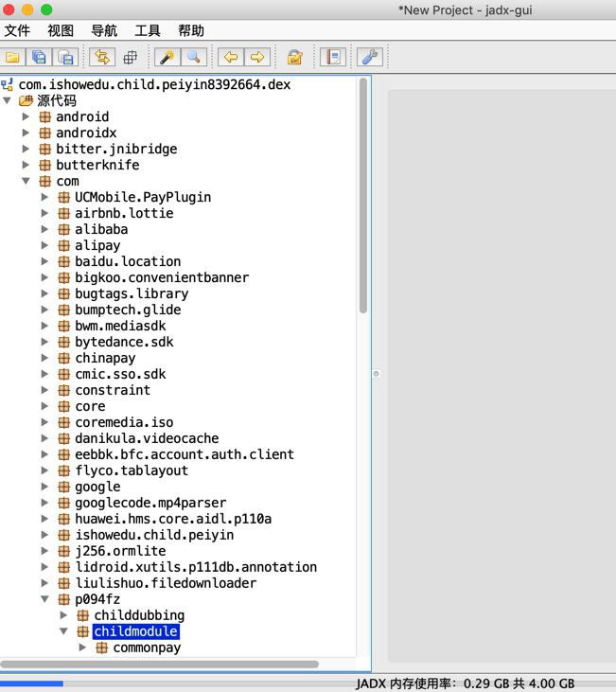Open preferences wrench icon
The width and height of the screenshot is (616, 692).
click(x=370, y=57)
